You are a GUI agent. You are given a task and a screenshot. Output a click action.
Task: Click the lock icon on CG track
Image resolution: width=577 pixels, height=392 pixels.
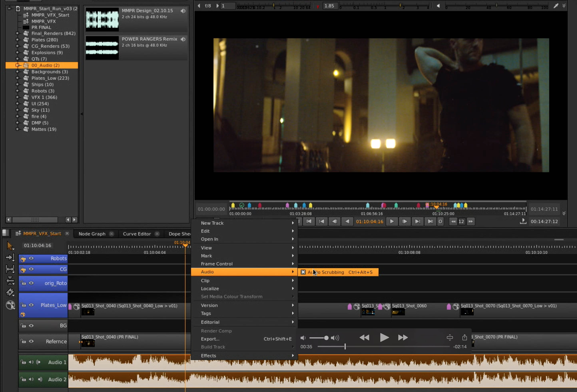23,270
